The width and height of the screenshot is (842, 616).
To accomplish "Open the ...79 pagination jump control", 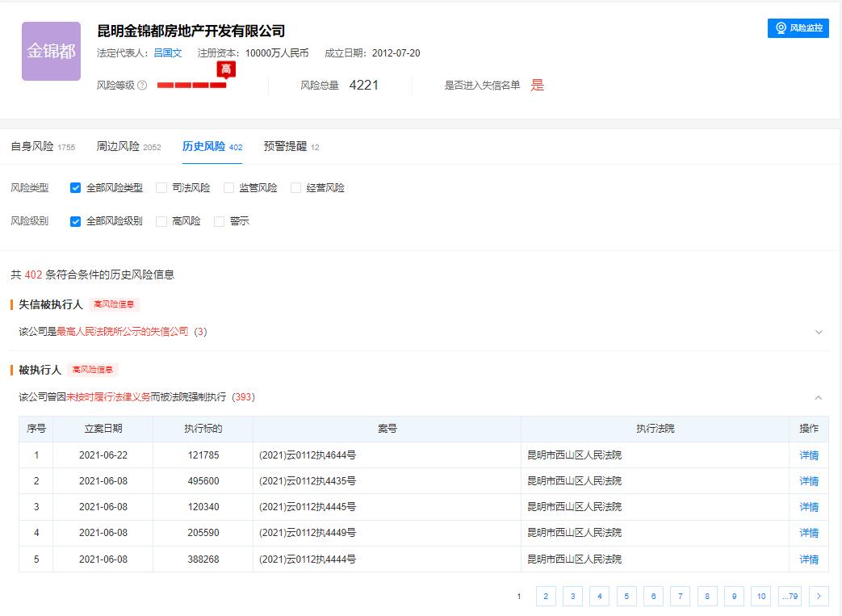I will [x=790, y=596].
